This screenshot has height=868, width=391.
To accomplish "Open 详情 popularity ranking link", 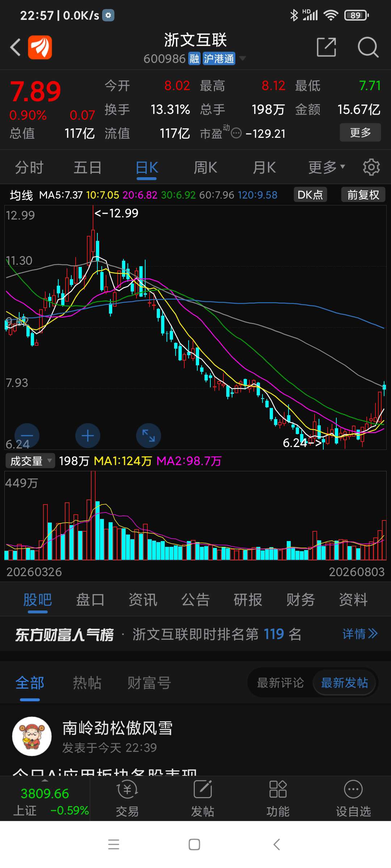I will coord(360,634).
